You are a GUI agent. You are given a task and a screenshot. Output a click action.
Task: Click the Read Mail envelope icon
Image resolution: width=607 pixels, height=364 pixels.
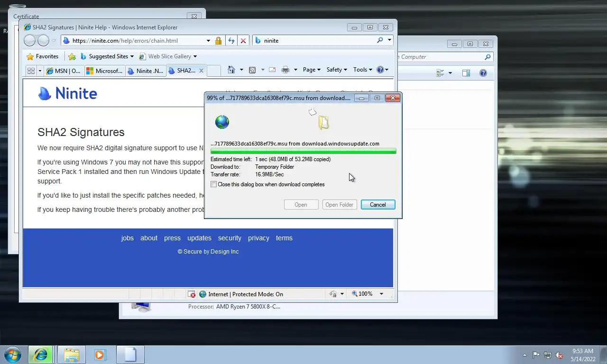[x=272, y=70]
